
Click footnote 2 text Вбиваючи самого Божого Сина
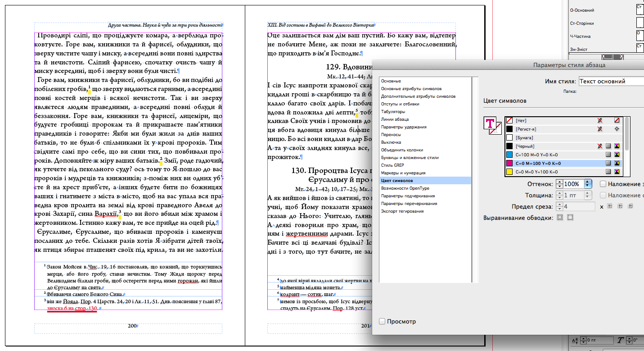[x=85, y=294]
